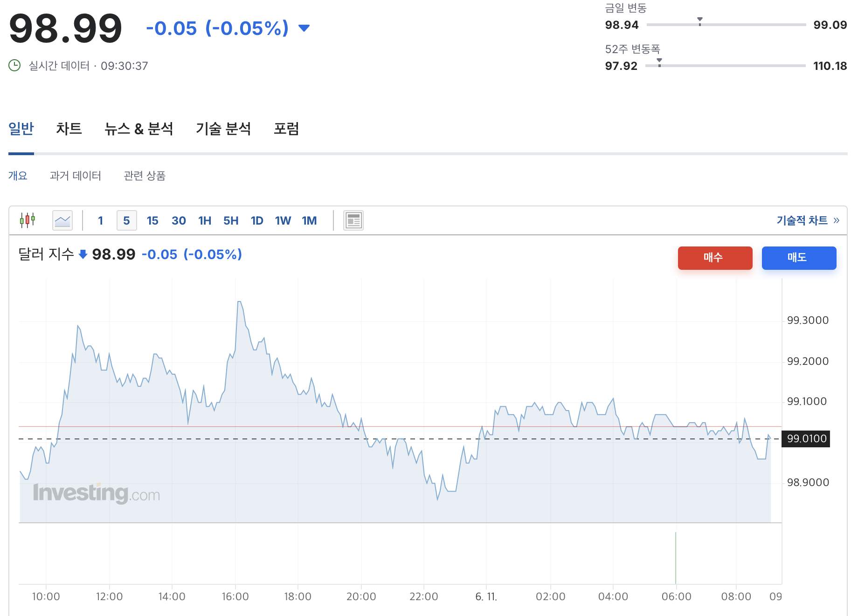
Task: Select the 15 minute interval
Action: 152,220
